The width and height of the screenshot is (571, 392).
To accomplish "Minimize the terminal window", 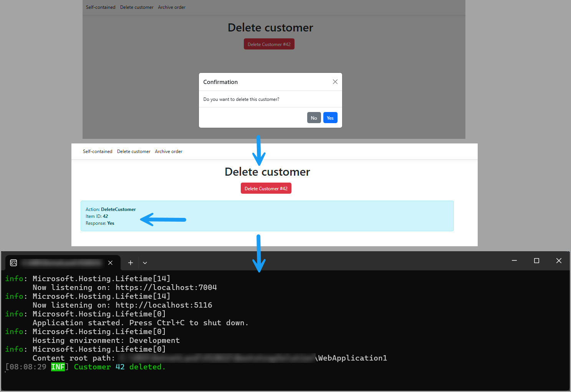I will (514, 261).
